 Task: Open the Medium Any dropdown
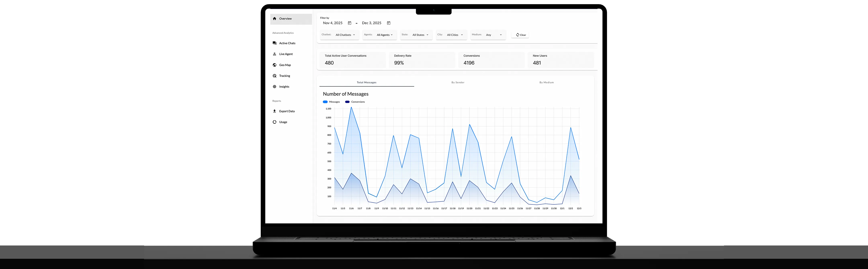click(494, 35)
